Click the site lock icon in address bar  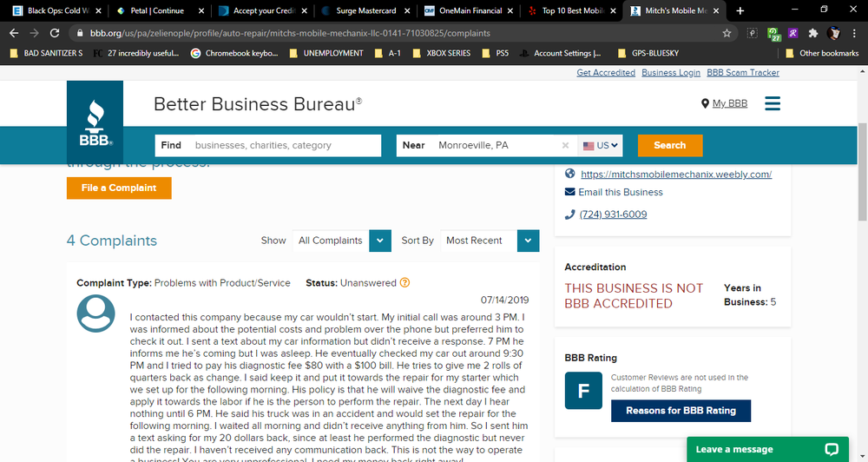click(x=80, y=33)
